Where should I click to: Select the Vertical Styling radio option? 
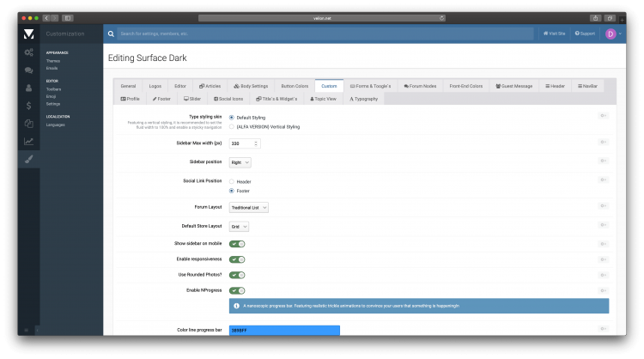[x=232, y=126]
